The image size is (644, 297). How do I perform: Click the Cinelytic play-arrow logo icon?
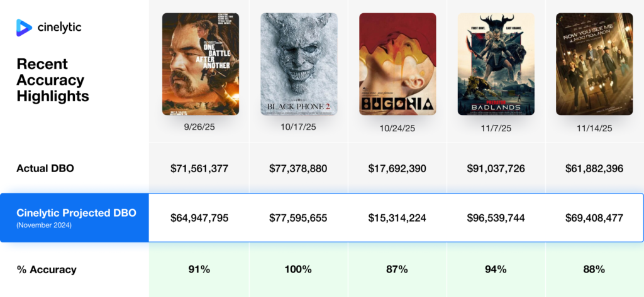coord(25,27)
